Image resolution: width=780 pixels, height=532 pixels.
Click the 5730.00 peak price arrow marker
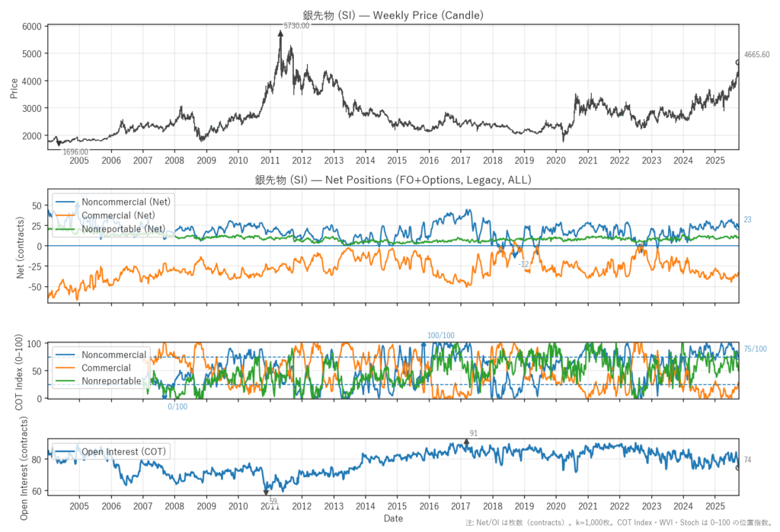pos(280,33)
